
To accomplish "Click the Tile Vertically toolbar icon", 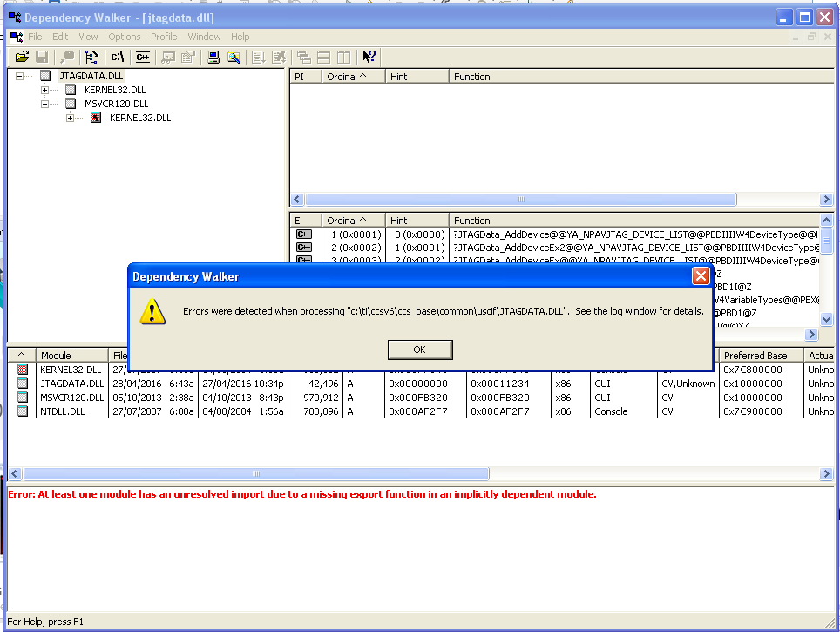I will coord(343,57).
